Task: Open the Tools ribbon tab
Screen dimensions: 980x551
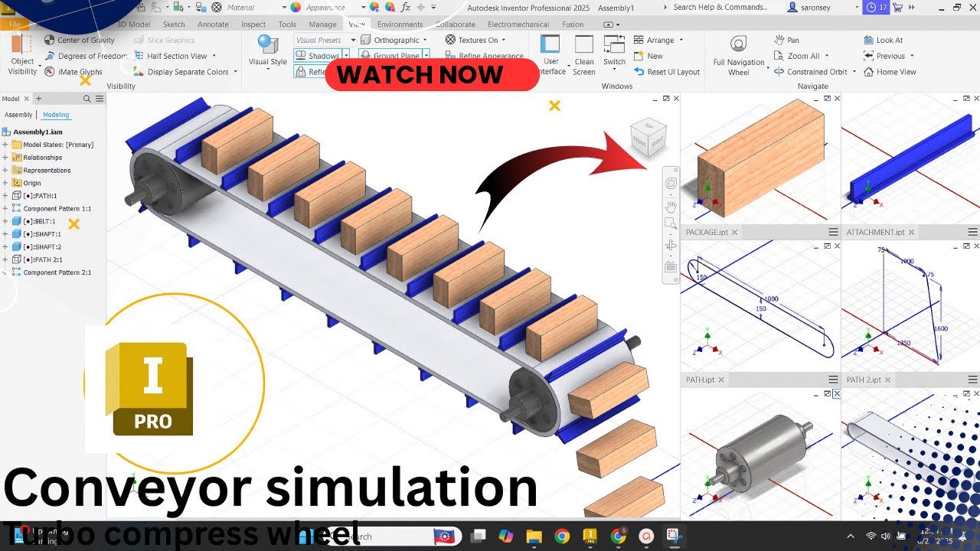Action: pyautogui.click(x=287, y=24)
